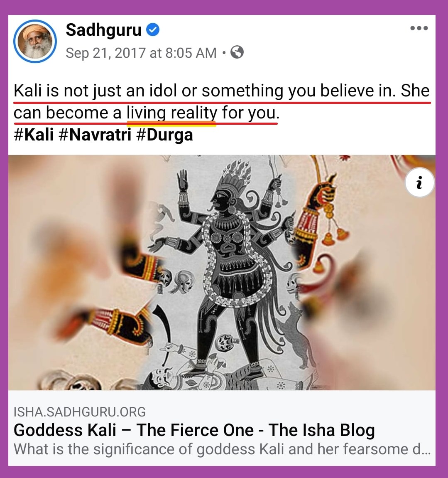Open Sadhguru's round profile picture

point(35,41)
